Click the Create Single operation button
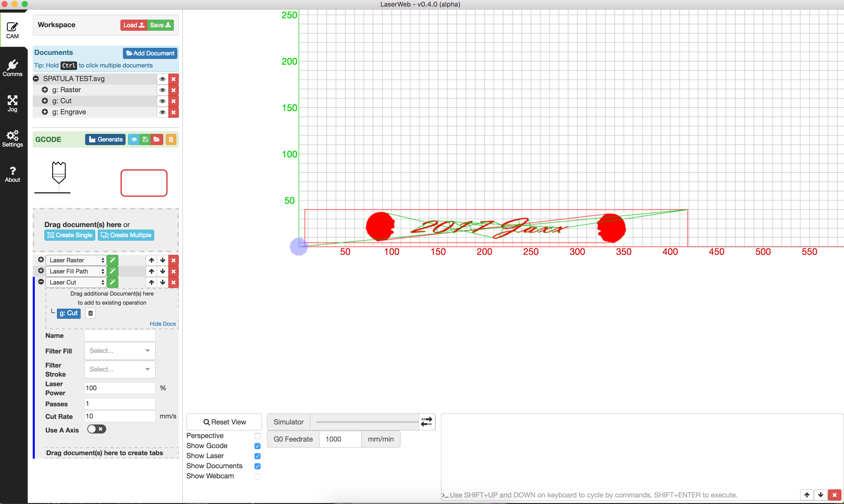844x504 pixels. tap(70, 235)
